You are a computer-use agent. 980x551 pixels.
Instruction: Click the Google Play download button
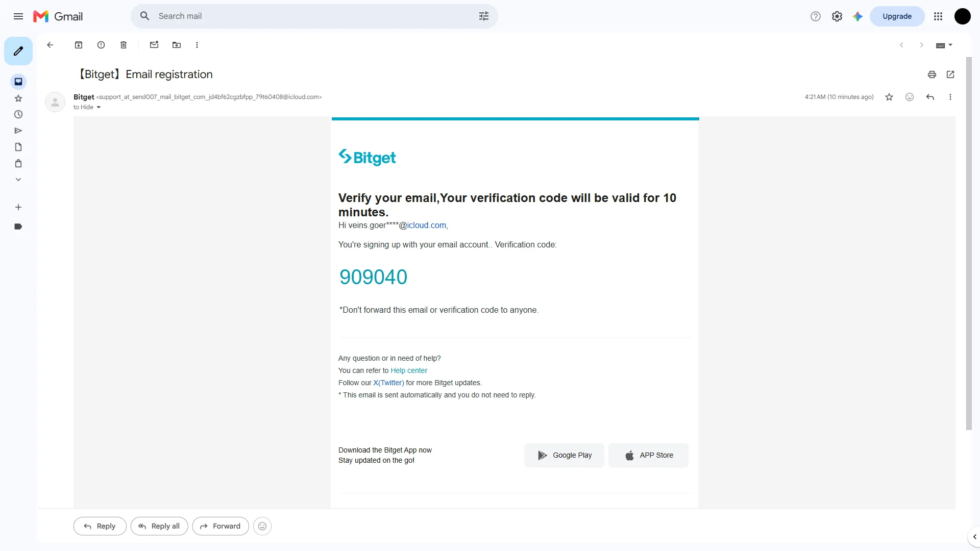pos(564,455)
